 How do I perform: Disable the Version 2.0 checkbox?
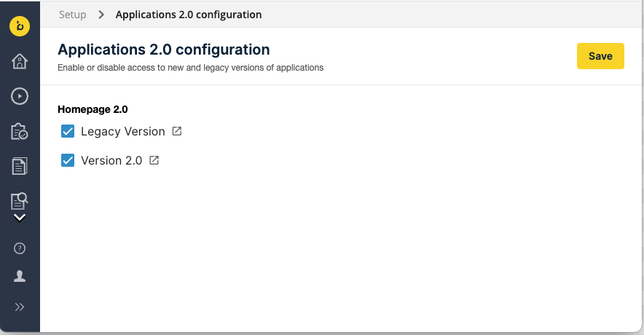point(68,160)
